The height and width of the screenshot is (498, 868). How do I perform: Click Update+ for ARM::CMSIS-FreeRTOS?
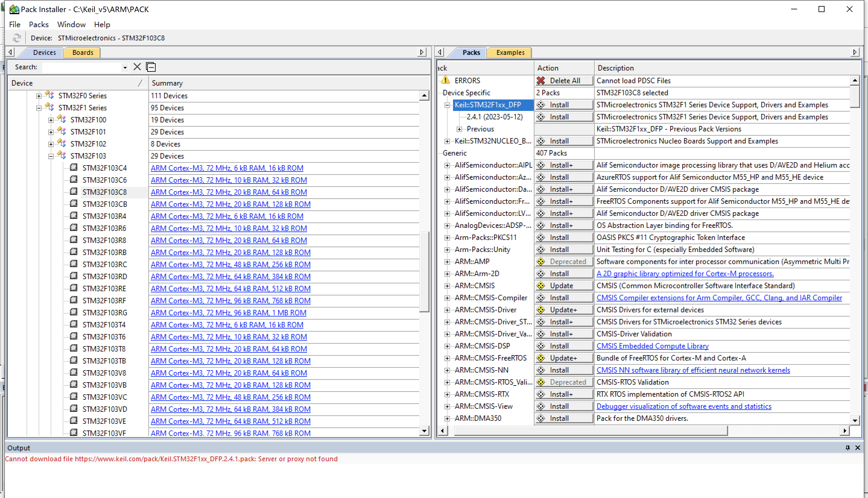point(564,358)
